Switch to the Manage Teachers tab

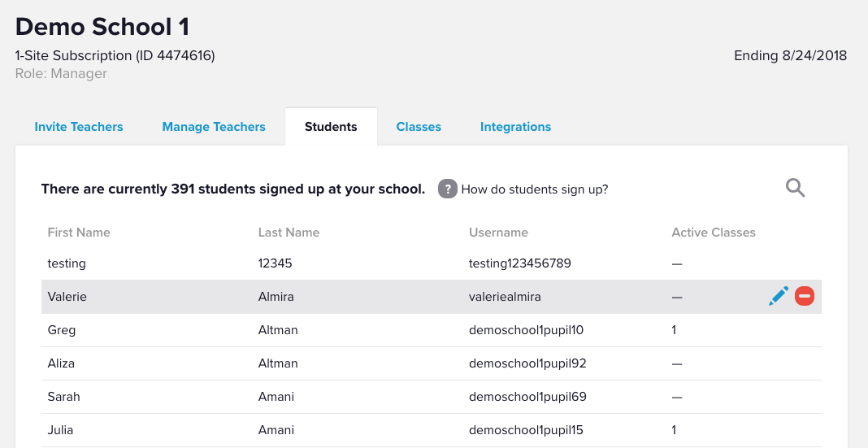pos(214,127)
